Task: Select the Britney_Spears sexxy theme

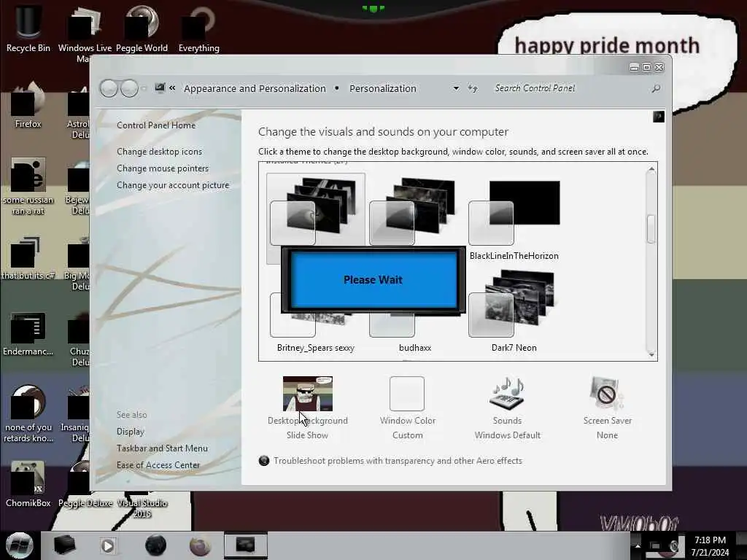Action: pos(315,333)
